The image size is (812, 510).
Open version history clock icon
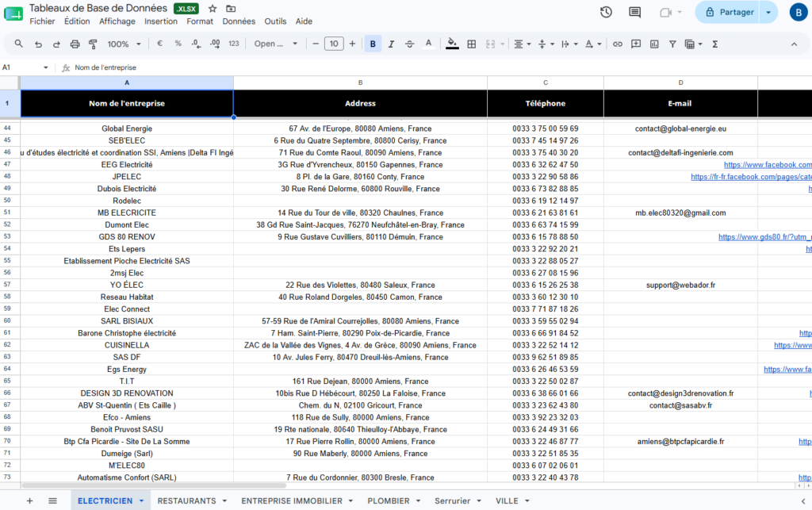click(606, 12)
